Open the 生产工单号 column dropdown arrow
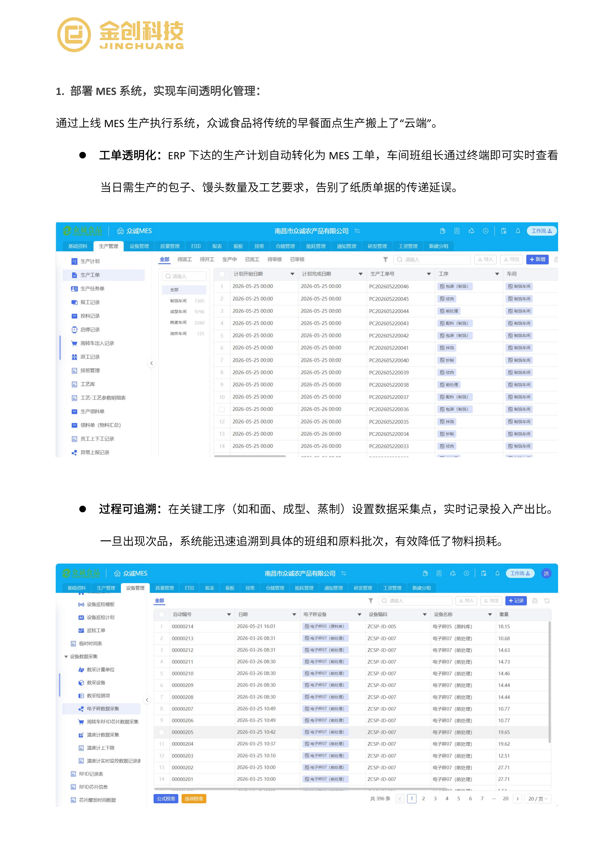 429,274
